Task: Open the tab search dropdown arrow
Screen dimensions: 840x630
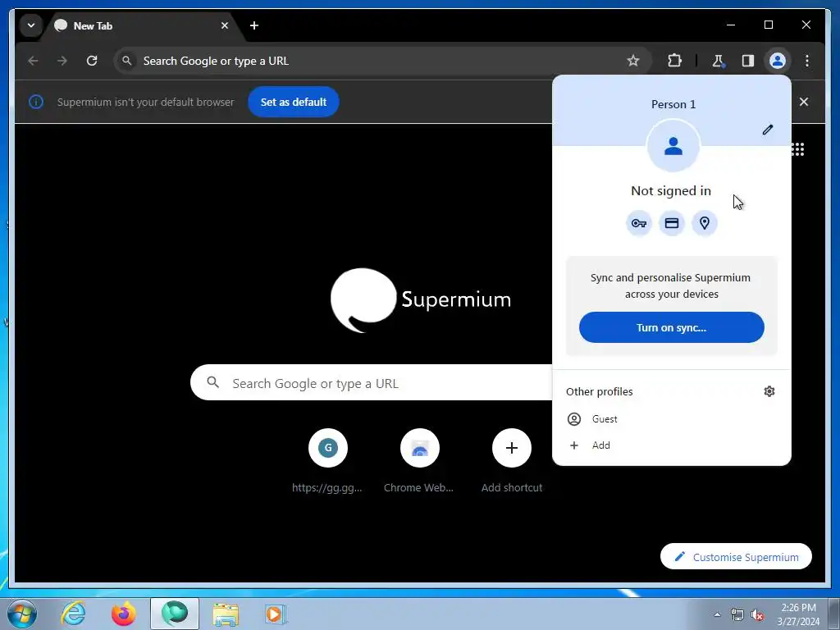Action: [31, 25]
